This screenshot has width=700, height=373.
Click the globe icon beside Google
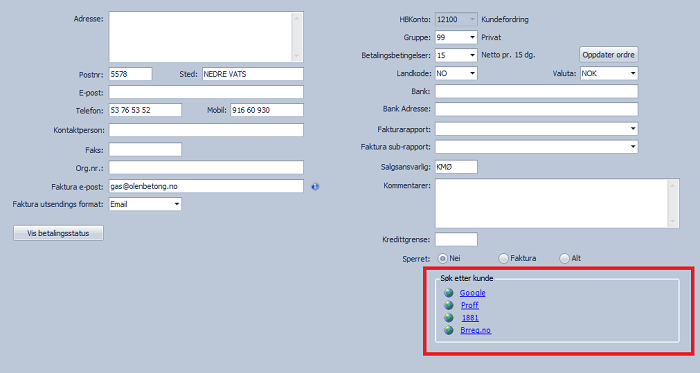click(449, 293)
